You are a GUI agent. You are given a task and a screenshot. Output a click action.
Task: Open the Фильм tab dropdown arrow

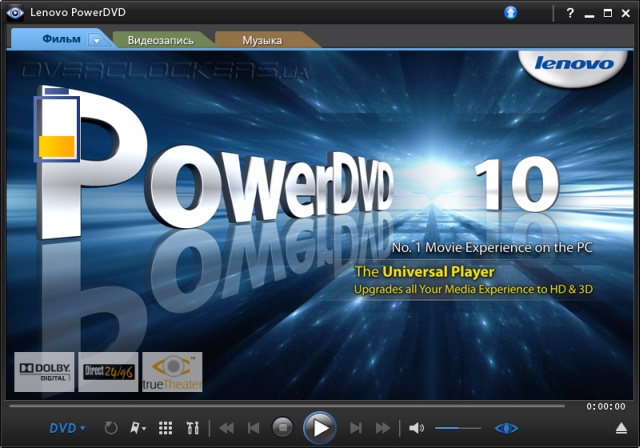tap(97, 40)
